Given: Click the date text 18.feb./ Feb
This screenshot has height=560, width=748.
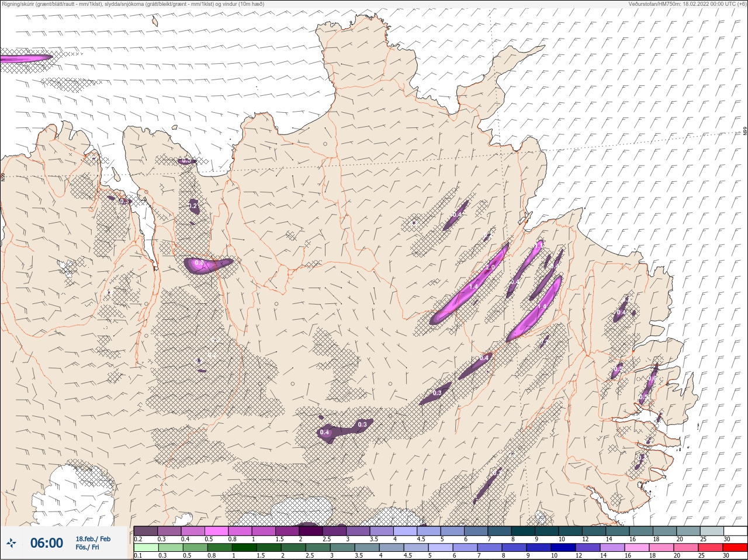Looking at the screenshot, I should pos(93,539).
